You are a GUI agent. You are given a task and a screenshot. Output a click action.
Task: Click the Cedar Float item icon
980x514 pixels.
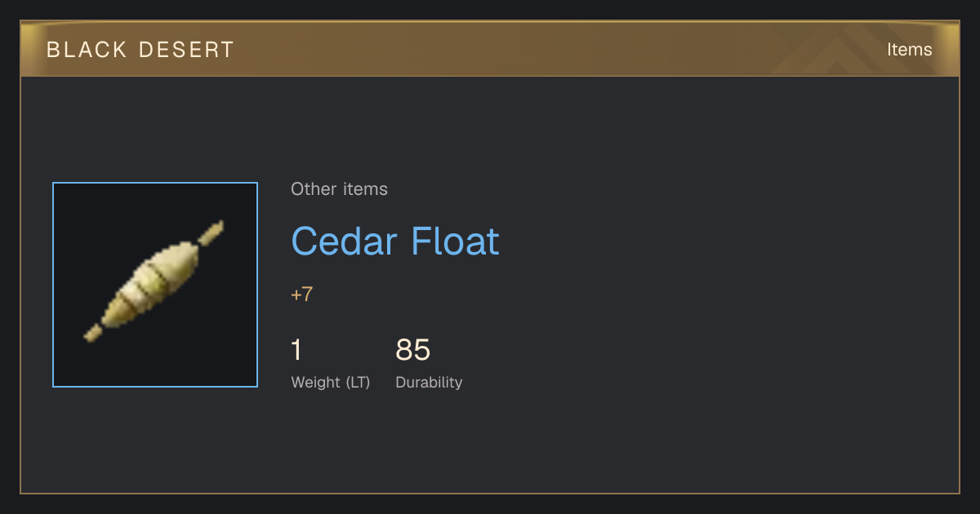pos(155,285)
